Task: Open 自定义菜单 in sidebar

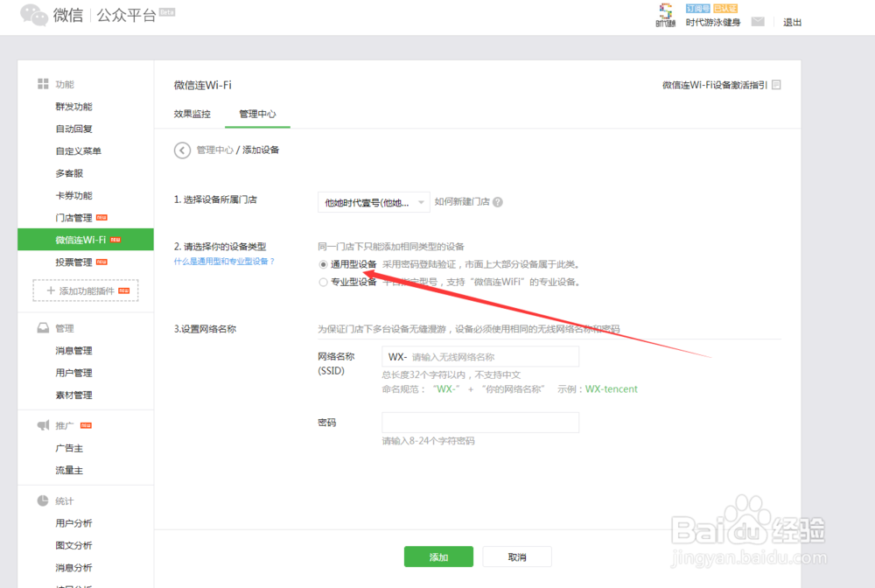Action: pos(78,151)
